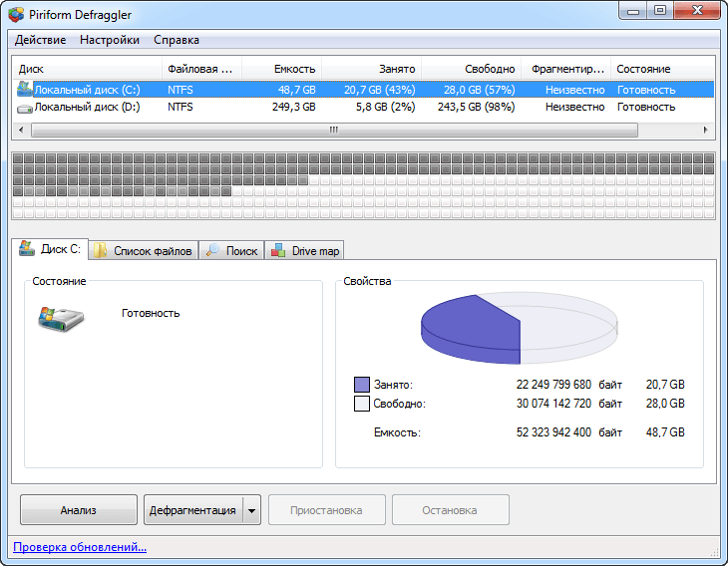Viewport: 728px width, 566px height.
Task: Click the magnifier icon on Поиск tab
Action: (x=213, y=251)
